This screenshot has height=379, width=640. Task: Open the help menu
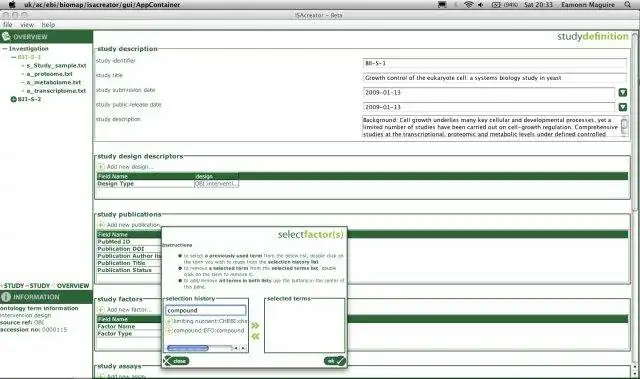[x=48, y=24]
